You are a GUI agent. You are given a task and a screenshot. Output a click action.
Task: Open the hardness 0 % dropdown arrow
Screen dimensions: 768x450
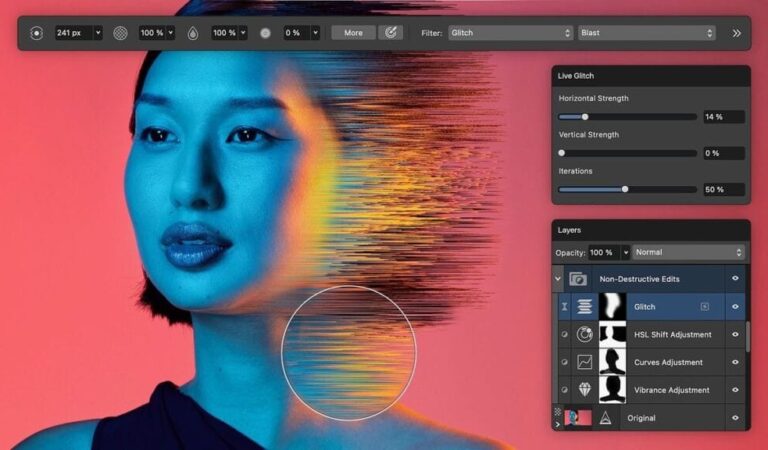[315, 33]
